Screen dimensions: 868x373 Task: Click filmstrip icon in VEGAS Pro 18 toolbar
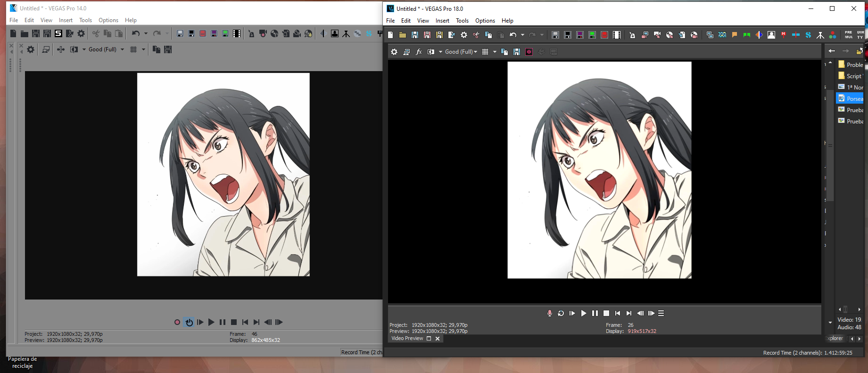617,35
